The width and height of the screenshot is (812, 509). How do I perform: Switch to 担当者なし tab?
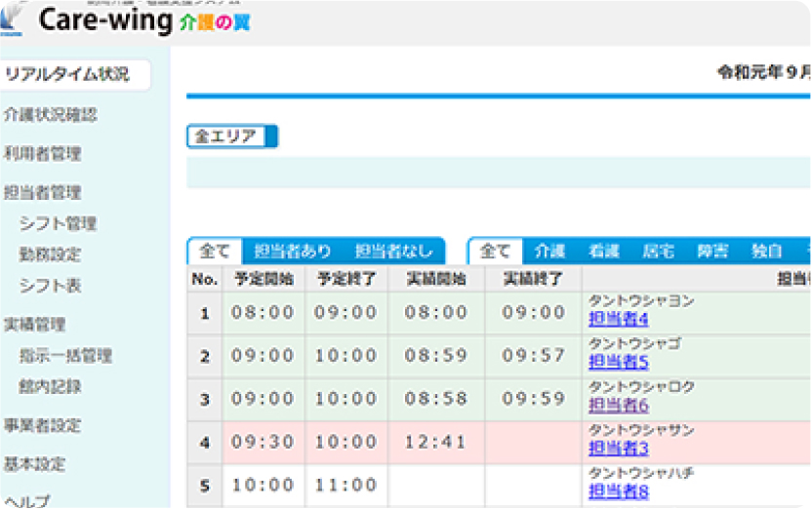pos(393,252)
